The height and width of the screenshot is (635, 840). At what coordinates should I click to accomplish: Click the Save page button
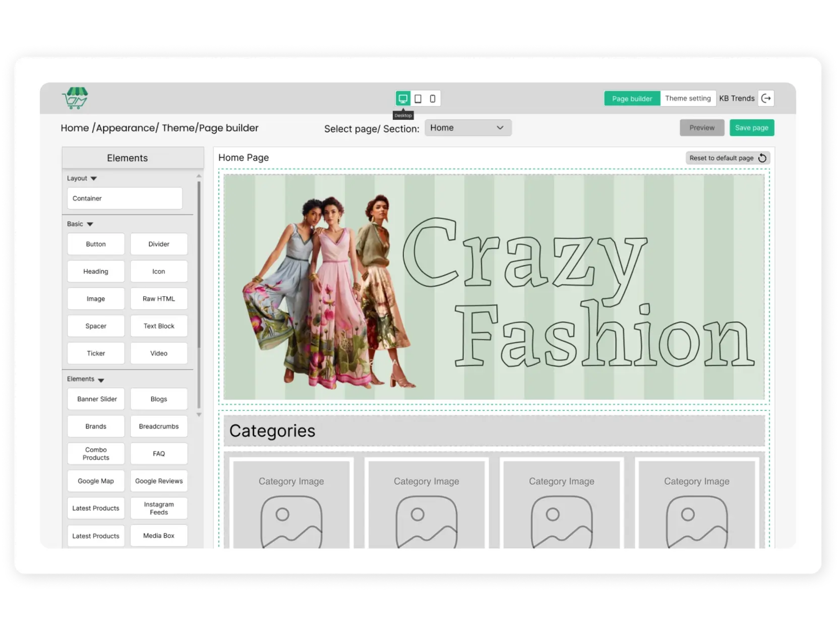[752, 128]
